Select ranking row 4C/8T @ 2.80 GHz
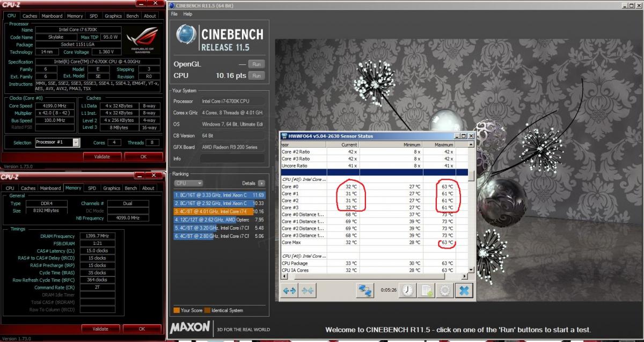The image size is (644, 342). tap(219, 236)
